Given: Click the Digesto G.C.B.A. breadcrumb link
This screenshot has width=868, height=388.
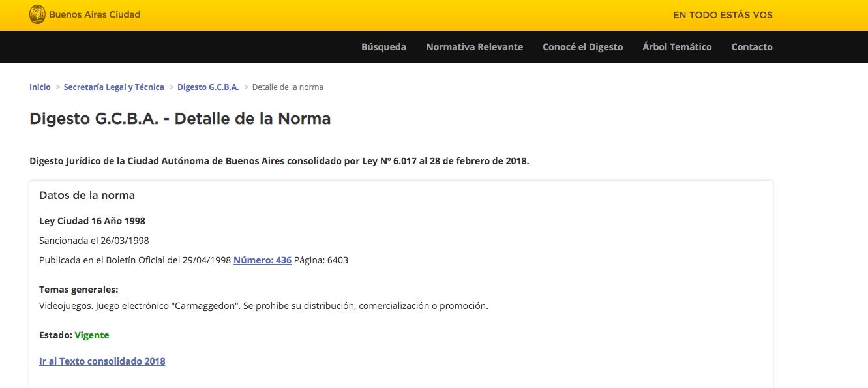Looking at the screenshot, I should click(208, 87).
